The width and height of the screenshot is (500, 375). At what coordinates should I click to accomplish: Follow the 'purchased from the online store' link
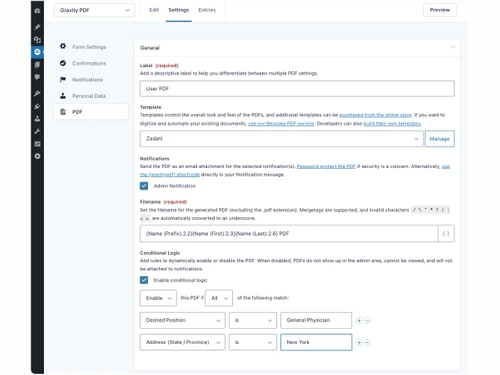tap(375, 115)
